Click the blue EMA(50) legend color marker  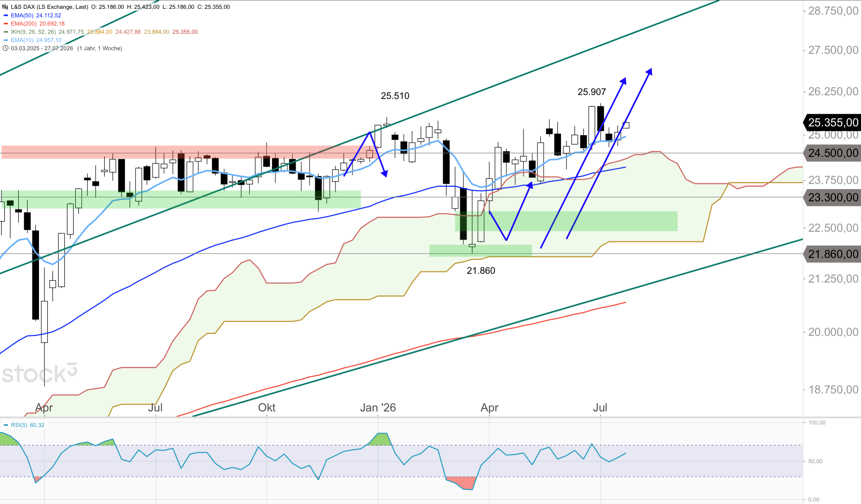[5, 15]
